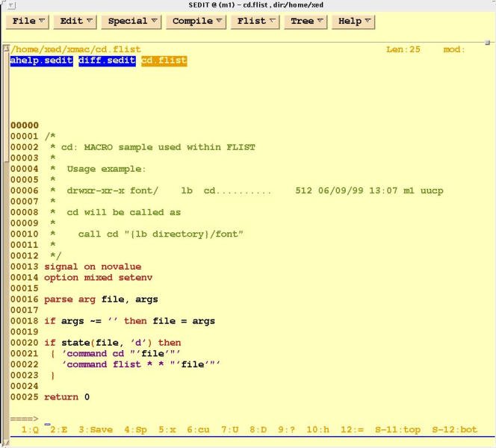Click the 1:Q function key label
The width and height of the screenshot is (496, 448).
click(x=30, y=429)
